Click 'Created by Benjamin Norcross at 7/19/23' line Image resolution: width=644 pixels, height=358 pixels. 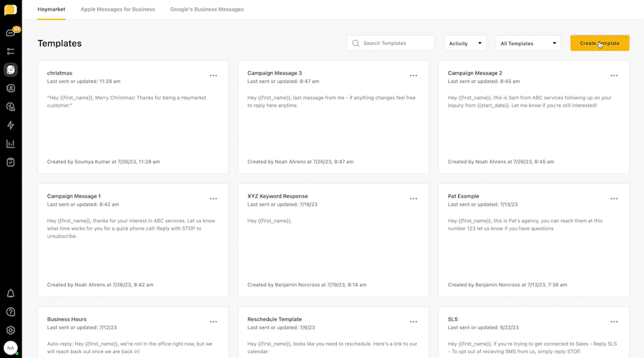click(307, 284)
